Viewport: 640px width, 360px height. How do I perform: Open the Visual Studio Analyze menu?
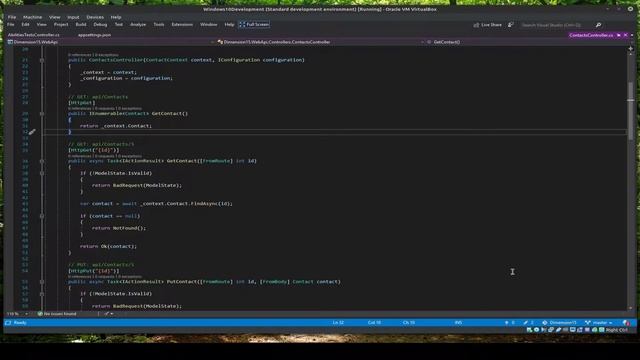pos(138,24)
